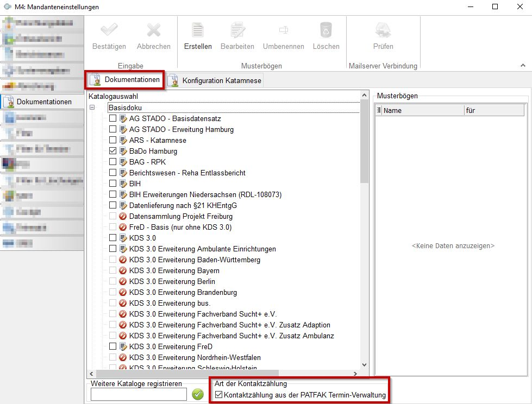Click green checkmark to register catalog
Viewport: 532px width, 404px height.
pyautogui.click(x=198, y=395)
